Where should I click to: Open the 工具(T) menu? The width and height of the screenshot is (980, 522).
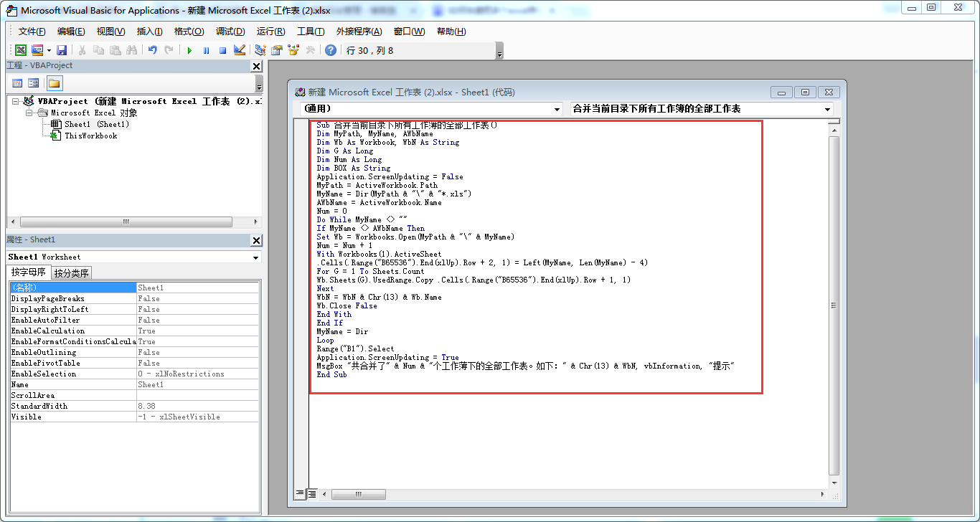tap(311, 32)
